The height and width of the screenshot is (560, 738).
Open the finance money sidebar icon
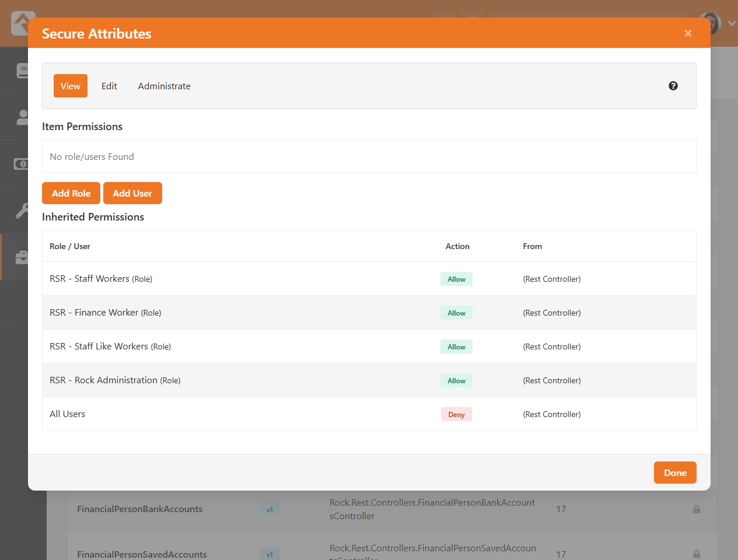click(21, 164)
